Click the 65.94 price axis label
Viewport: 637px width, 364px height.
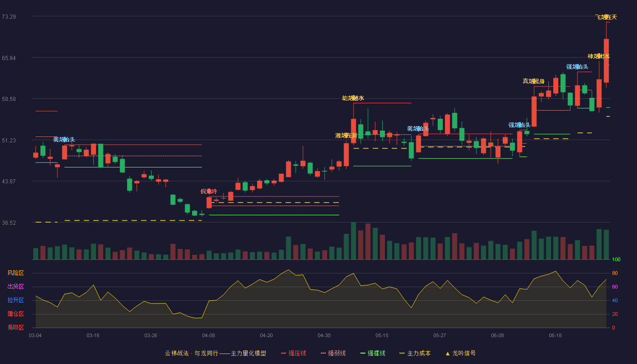(x=9, y=58)
